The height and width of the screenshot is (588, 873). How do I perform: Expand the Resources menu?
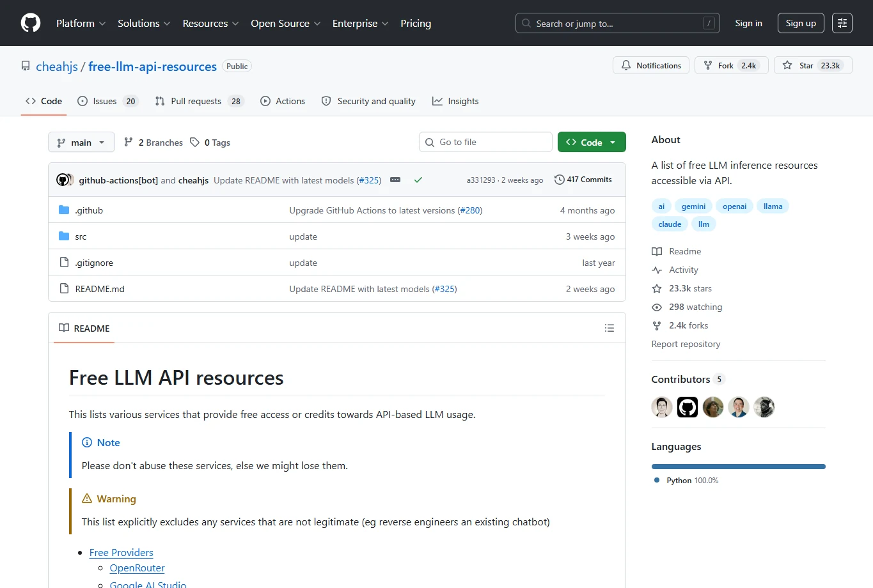210,23
